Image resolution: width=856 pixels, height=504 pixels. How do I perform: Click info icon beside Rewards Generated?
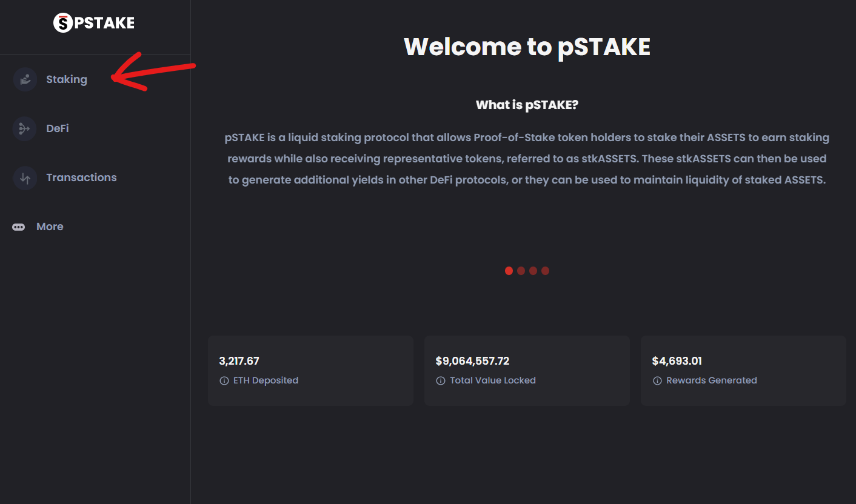[657, 381]
